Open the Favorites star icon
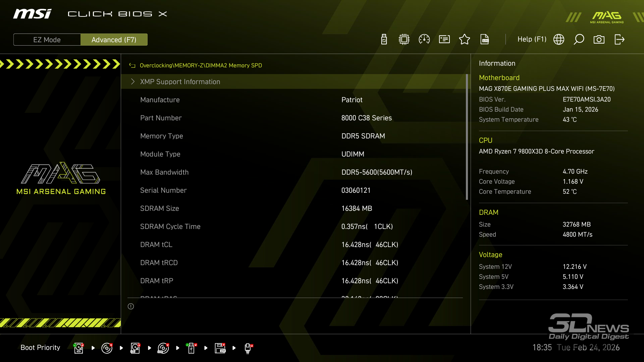The width and height of the screenshot is (644, 362). (465, 40)
